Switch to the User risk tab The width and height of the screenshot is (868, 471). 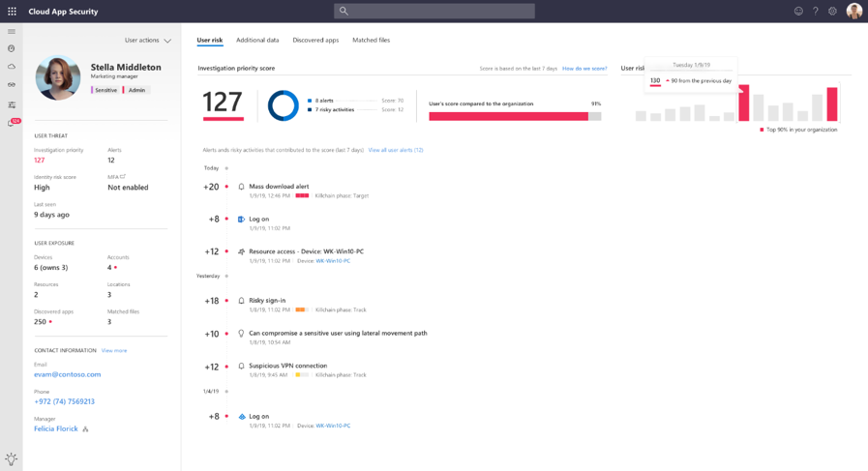pyautogui.click(x=210, y=40)
